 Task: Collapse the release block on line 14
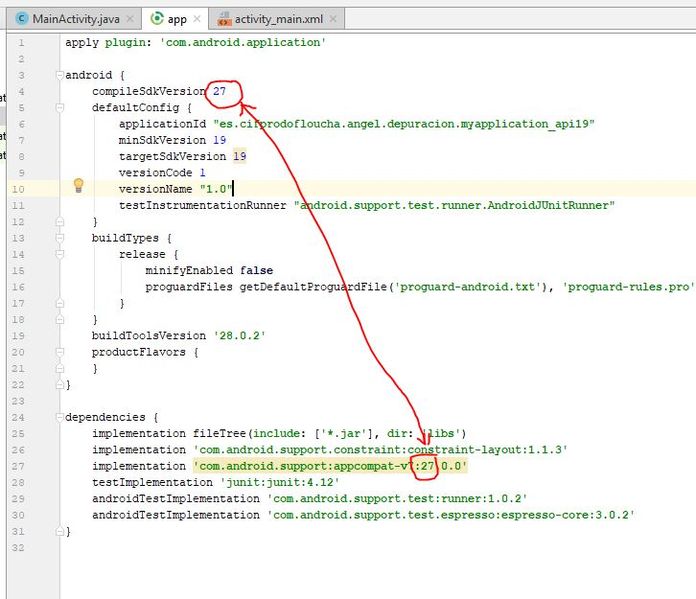60,254
